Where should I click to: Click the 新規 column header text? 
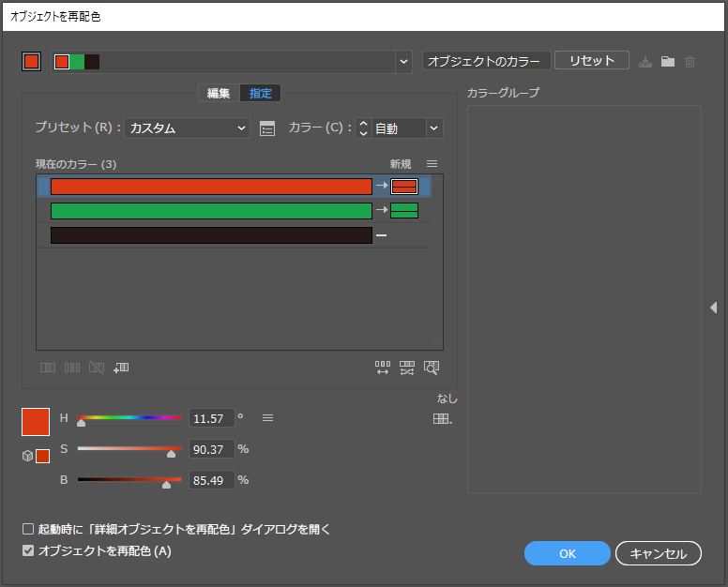coord(401,164)
